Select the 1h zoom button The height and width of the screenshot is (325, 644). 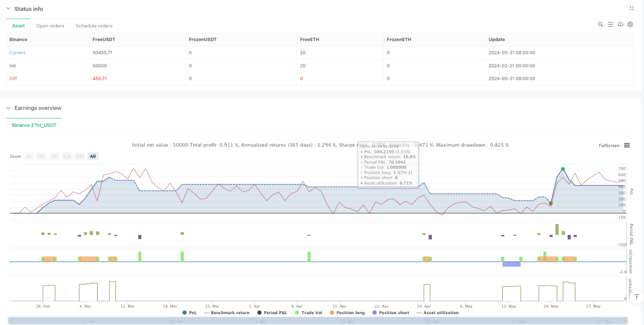pos(29,156)
